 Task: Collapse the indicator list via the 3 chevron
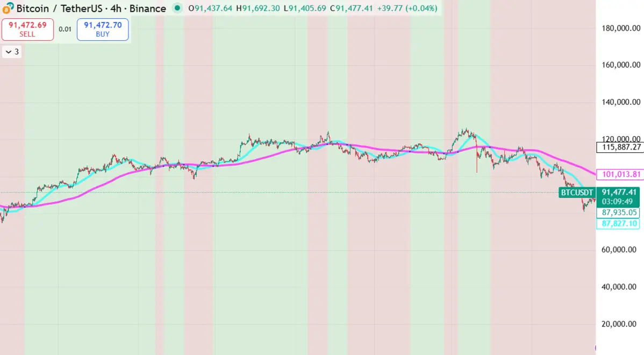click(x=11, y=52)
